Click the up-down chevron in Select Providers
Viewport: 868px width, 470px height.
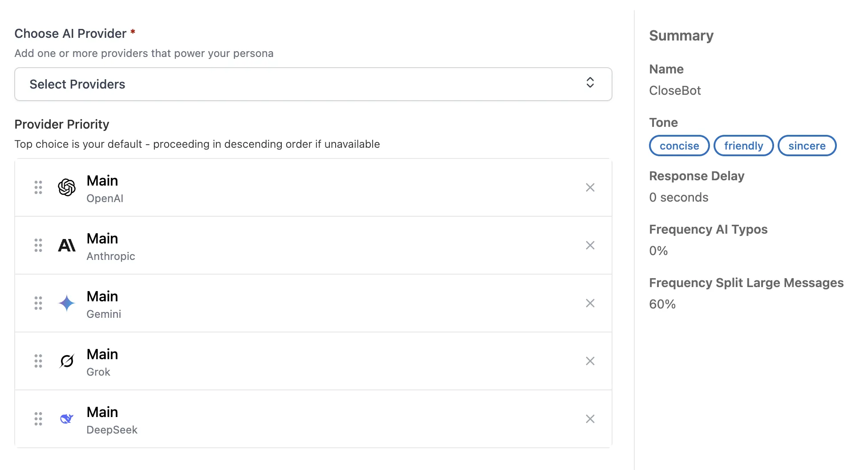tap(590, 83)
